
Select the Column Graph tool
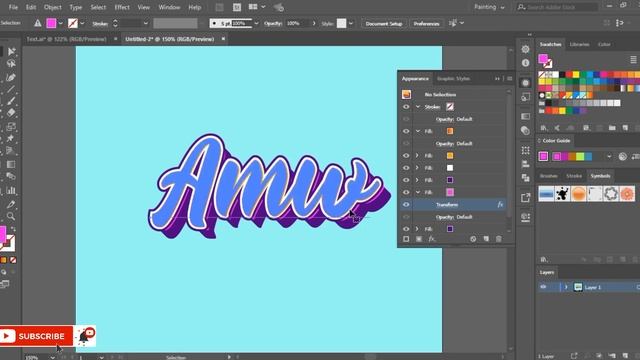pos(11,190)
